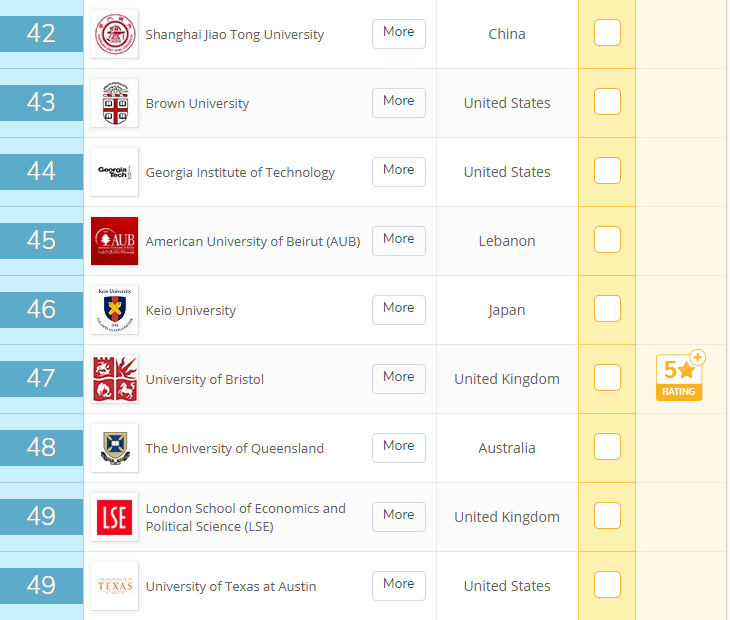Screen dimensions: 730x620
Task: Expand More for American University of Beirut
Action: tap(398, 240)
